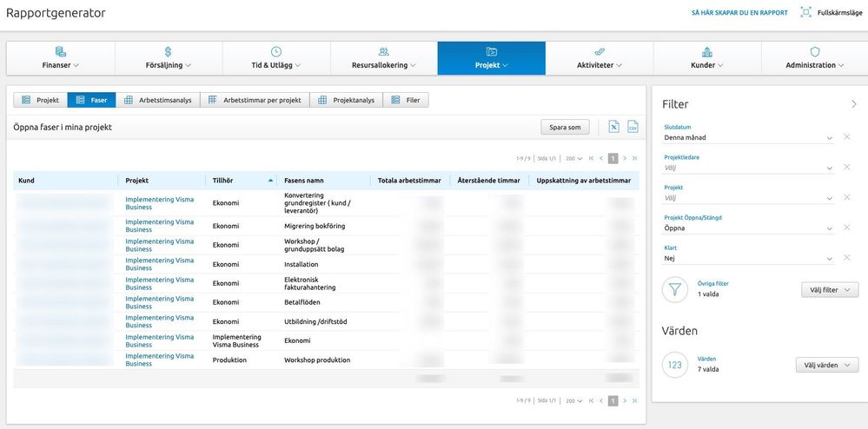Viewport: 868px width, 429px height.
Task: Click the Övriga filter funnel icon
Action: point(675,289)
